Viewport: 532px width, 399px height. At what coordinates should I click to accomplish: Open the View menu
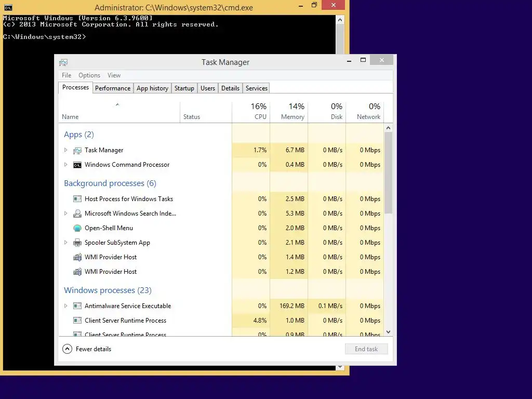114,75
